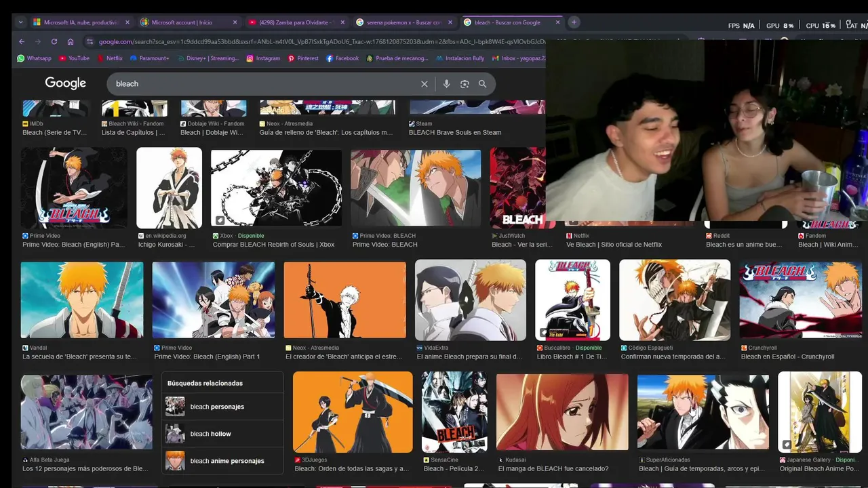The width and height of the screenshot is (868, 488).
Task: Open the Vandal Bleach sequel image result
Action: point(82,300)
